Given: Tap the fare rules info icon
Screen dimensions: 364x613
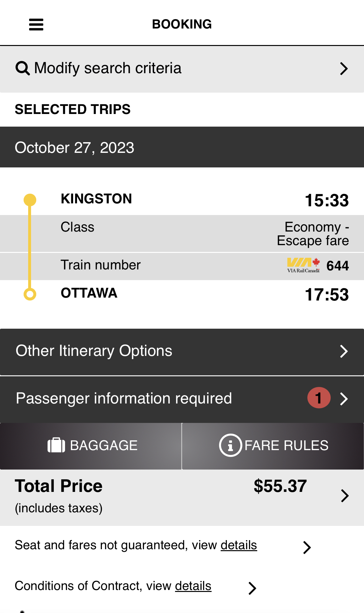Looking at the screenshot, I should pos(230,445).
